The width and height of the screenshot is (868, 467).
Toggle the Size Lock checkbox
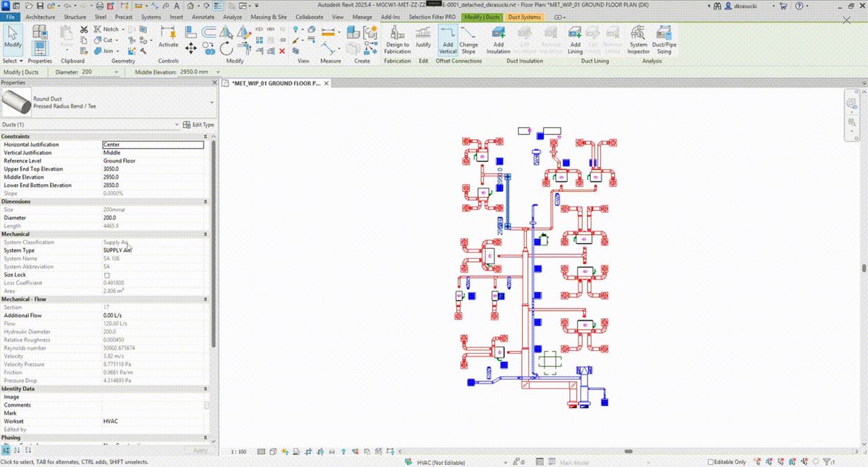[107, 275]
